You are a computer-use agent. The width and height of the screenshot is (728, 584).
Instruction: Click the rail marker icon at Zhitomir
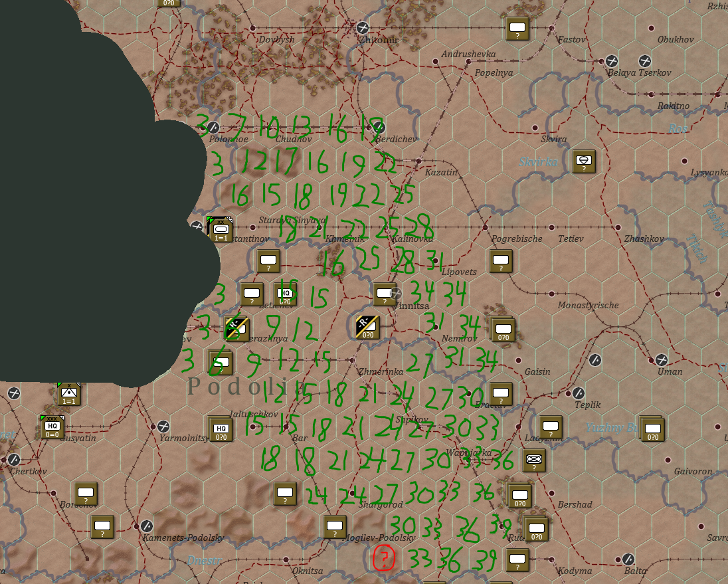tap(362, 27)
